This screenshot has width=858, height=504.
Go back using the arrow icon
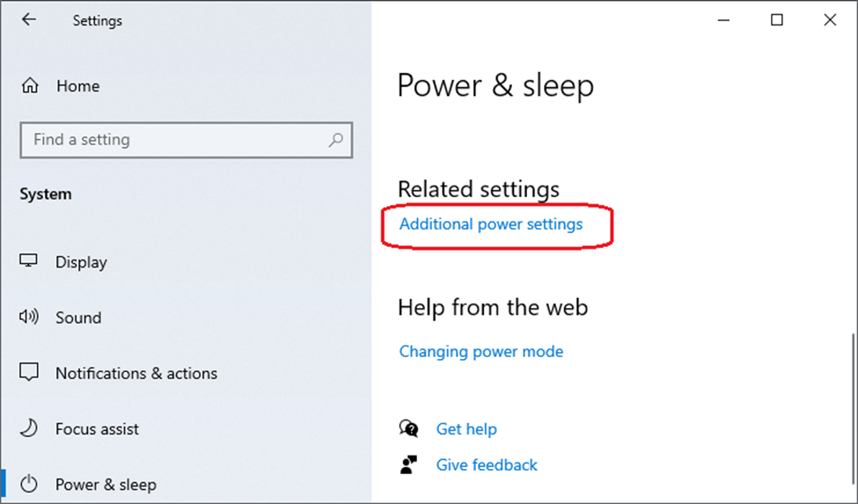point(28,20)
